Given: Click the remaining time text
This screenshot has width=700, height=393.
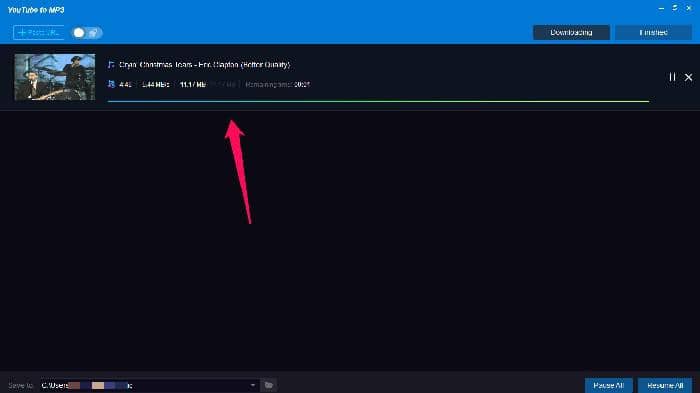Looking at the screenshot, I should 278,84.
